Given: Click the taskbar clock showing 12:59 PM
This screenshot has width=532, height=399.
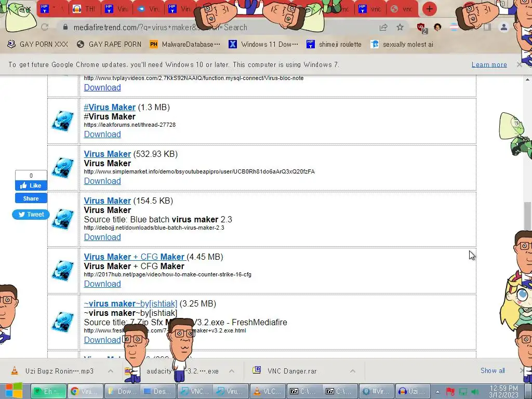Looking at the screenshot, I should [503, 392].
